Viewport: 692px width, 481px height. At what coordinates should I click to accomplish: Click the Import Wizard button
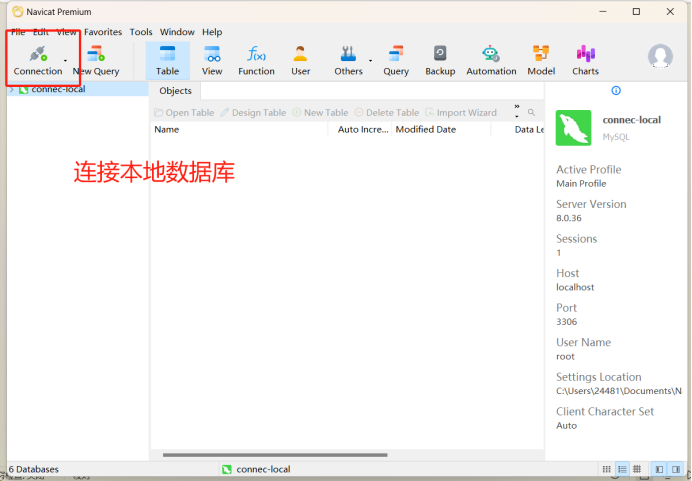click(461, 113)
